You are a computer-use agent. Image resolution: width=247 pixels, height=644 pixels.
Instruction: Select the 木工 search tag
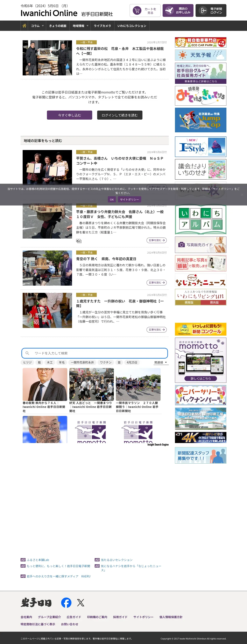pyautogui.click(x=50, y=362)
